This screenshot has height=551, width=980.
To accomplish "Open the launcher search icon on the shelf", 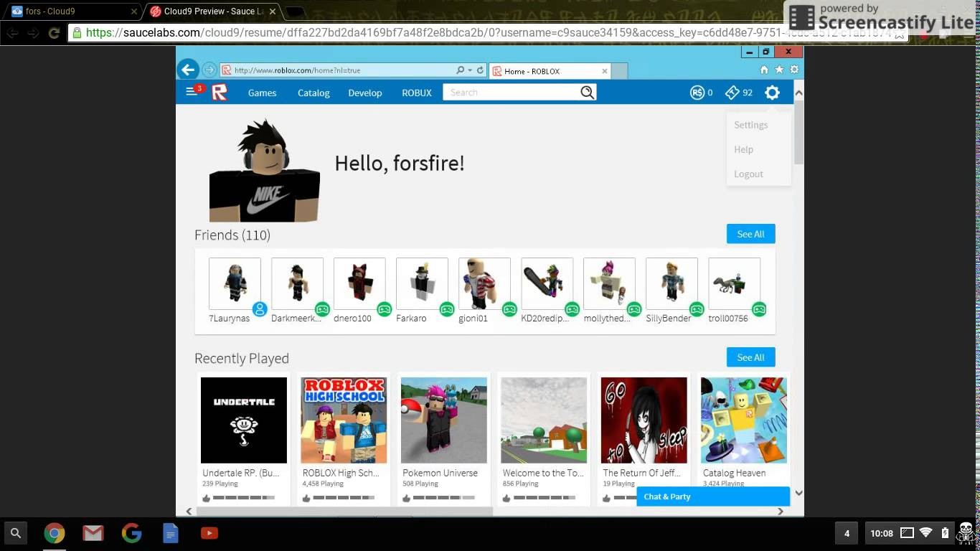I will click(16, 533).
